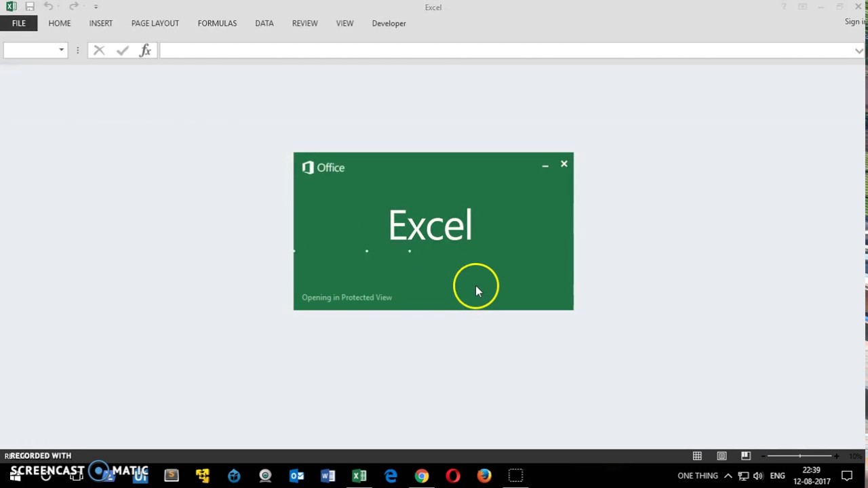Select Page Break Preview status icon
The image size is (868, 488).
point(746,456)
